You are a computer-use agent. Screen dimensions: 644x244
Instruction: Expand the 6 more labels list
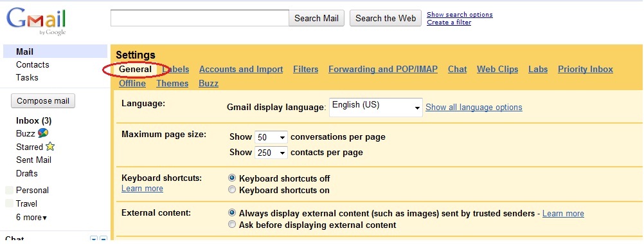click(31, 217)
